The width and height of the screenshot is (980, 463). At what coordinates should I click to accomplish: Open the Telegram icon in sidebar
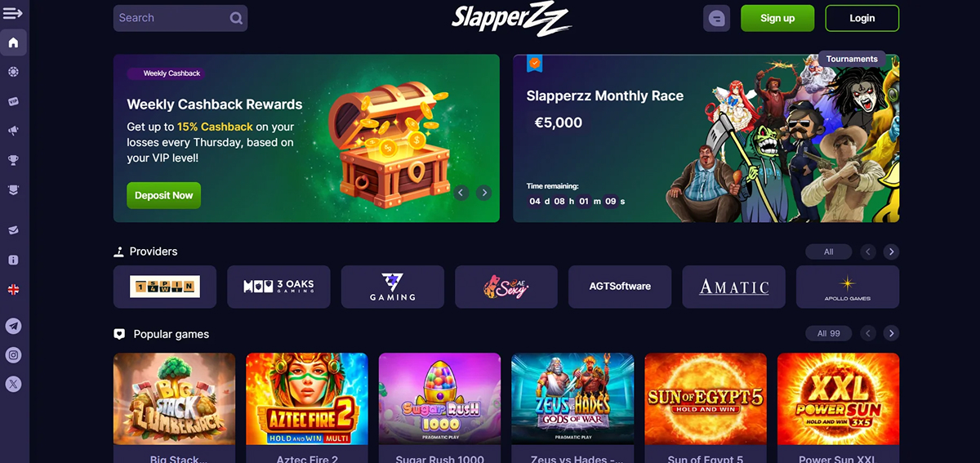(13, 326)
